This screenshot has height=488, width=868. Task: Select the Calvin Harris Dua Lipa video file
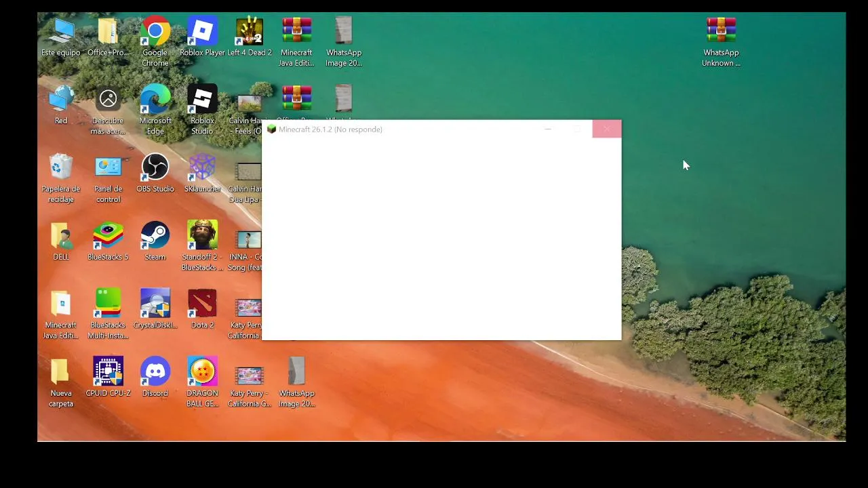(245, 182)
